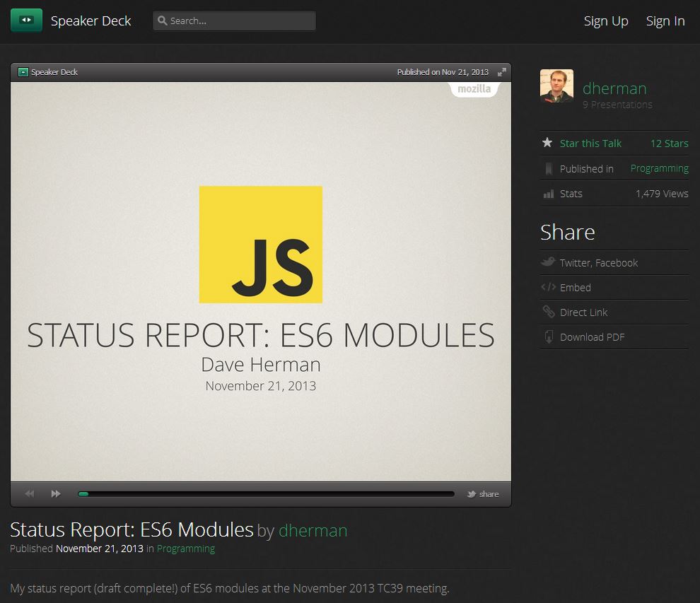This screenshot has height=603, width=700.
Task: Click the share button in the player bar
Action: (x=483, y=494)
